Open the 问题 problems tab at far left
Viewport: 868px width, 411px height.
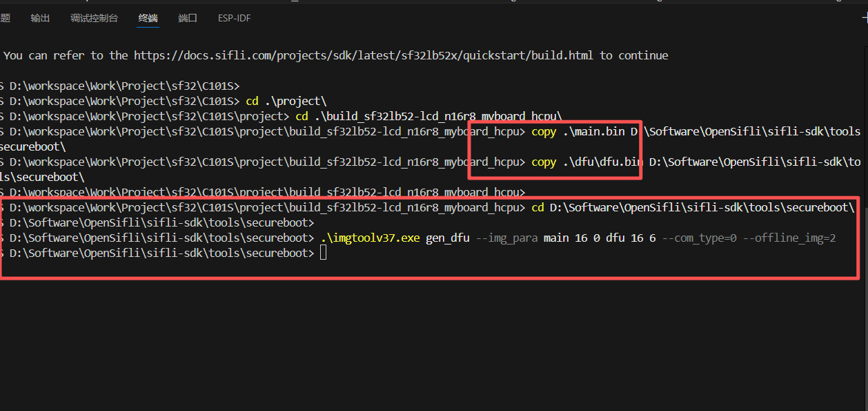coord(5,19)
